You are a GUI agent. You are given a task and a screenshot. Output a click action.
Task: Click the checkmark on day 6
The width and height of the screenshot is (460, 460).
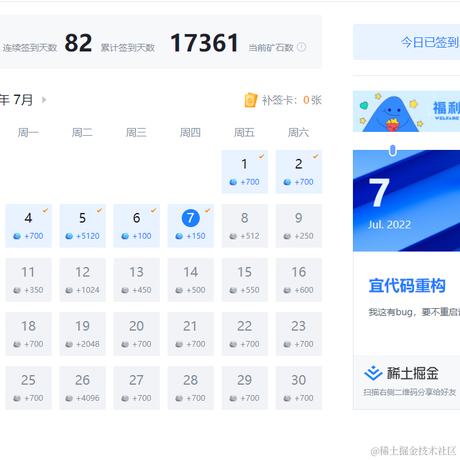click(x=153, y=210)
